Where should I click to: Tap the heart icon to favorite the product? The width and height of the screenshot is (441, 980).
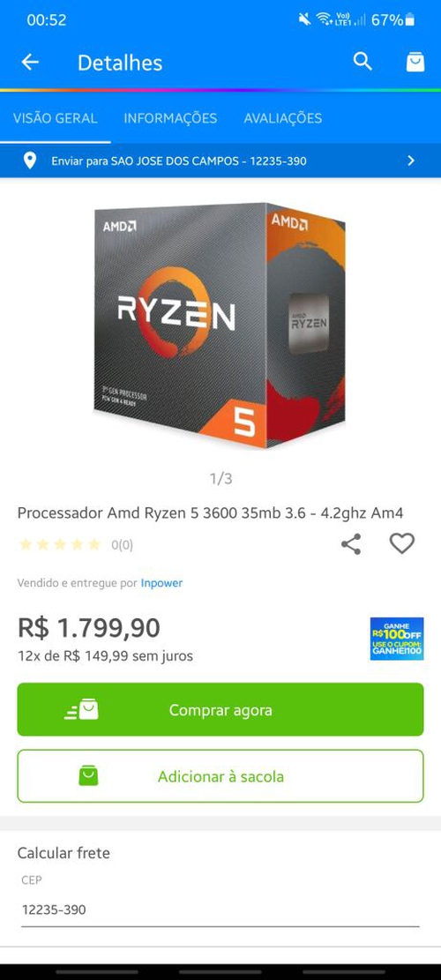coord(401,543)
